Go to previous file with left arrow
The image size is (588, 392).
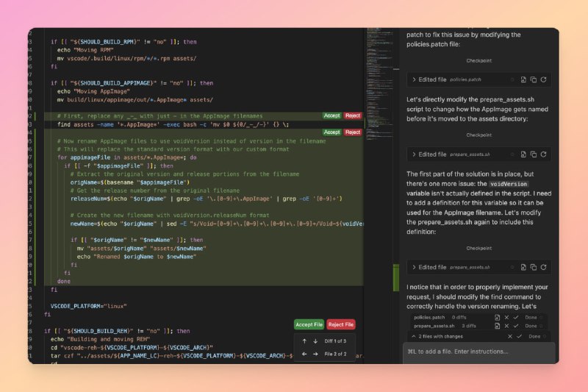point(303,354)
